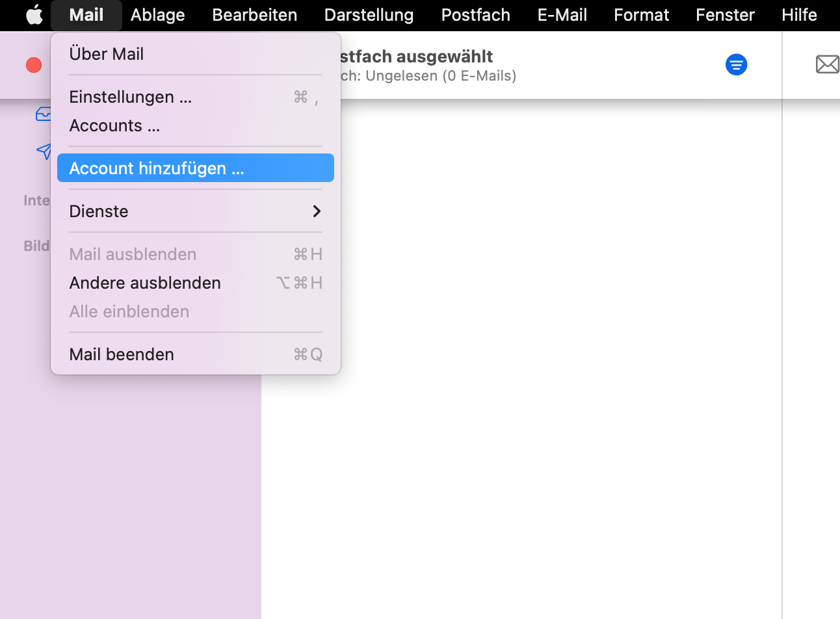Choose Mail beenden
The image size is (840, 619).
[196, 354]
